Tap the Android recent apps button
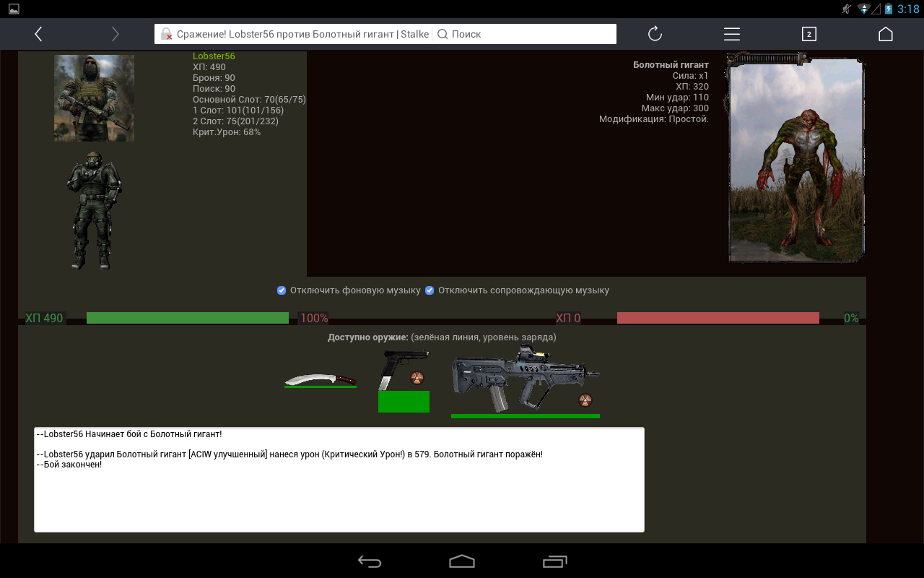924x578 pixels. click(555, 561)
